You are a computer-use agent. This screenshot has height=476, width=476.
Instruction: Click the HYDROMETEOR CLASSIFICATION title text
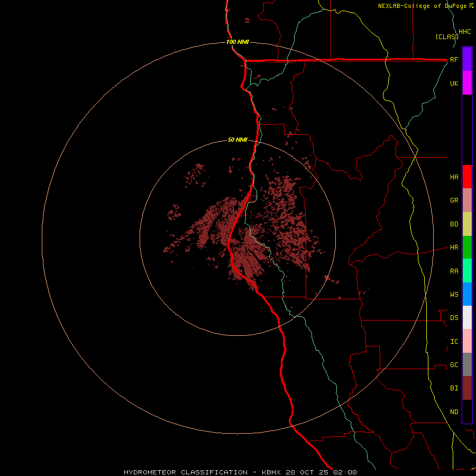point(186,472)
